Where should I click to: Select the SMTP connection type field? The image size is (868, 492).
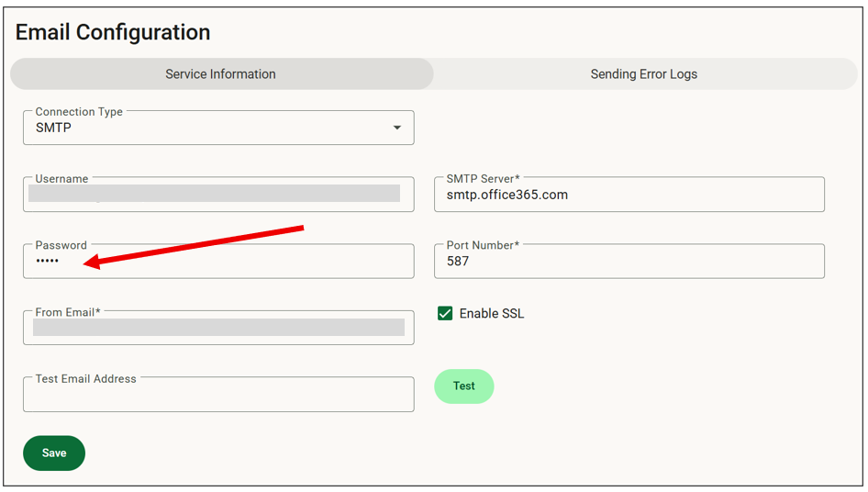[218, 128]
